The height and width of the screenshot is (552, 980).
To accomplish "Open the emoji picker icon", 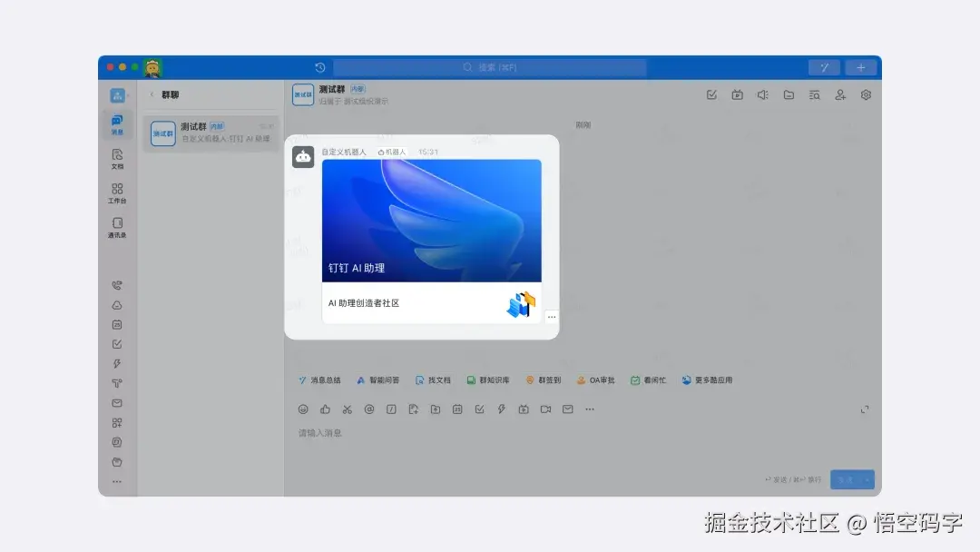I will coord(302,409).
